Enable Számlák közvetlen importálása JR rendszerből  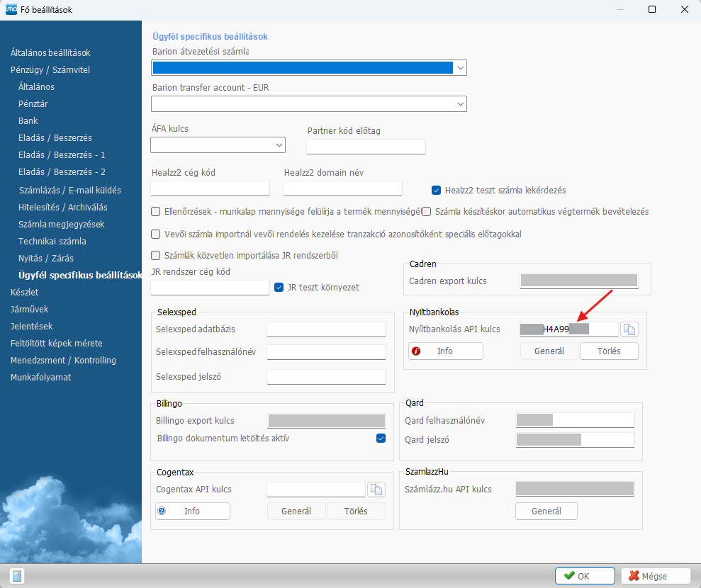pyautogui.click(x=156, y=255)
